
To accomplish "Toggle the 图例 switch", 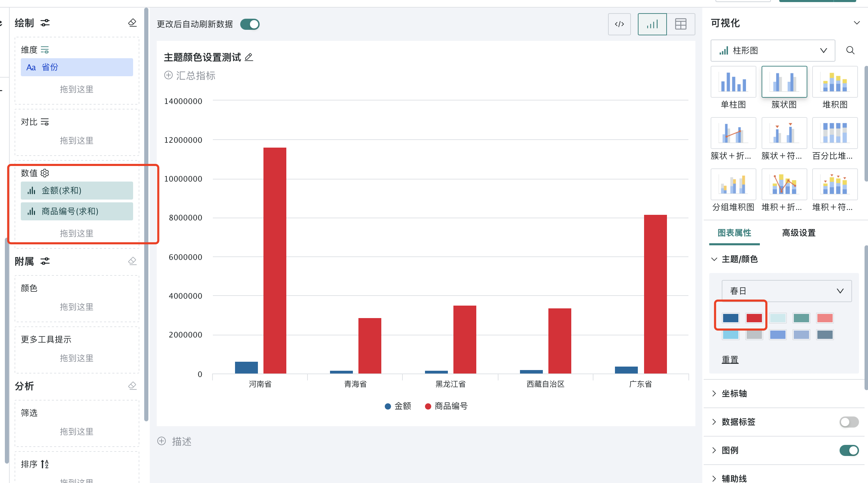I will pyautogui.click(x=849, y=450).
